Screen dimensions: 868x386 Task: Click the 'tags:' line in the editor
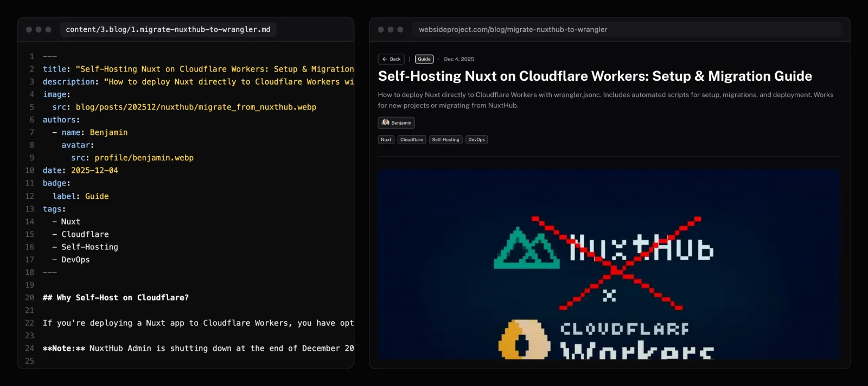(54, 209)
